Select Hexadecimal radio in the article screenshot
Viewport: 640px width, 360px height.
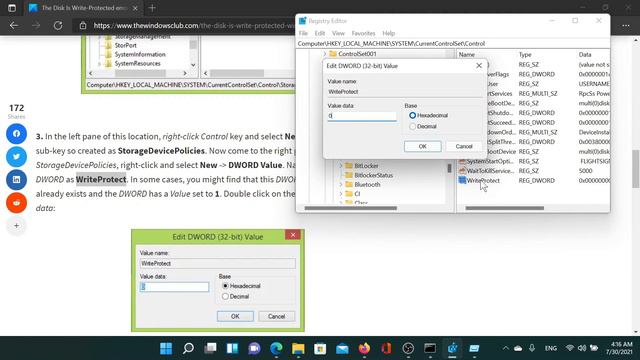coord(225,286)
